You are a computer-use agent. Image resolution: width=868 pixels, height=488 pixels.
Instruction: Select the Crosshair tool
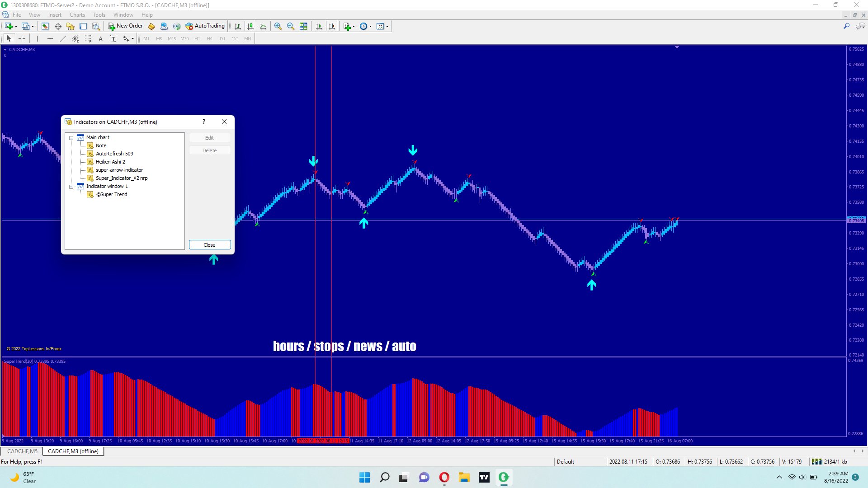click(22, 39)
